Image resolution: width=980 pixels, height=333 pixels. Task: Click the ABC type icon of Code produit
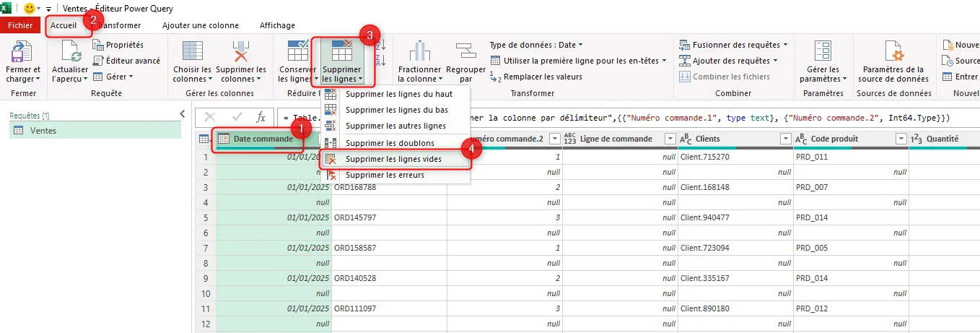click(800, 139)
